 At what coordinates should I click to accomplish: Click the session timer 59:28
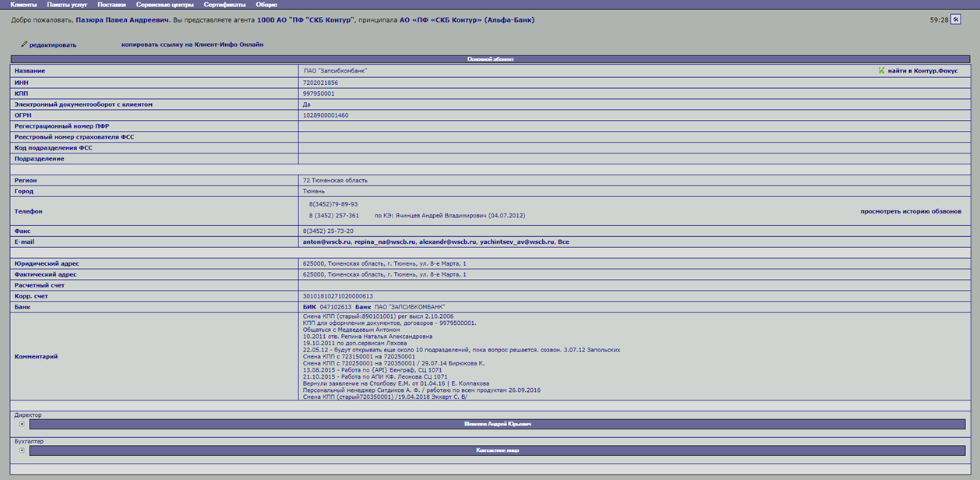click(939, 20)
